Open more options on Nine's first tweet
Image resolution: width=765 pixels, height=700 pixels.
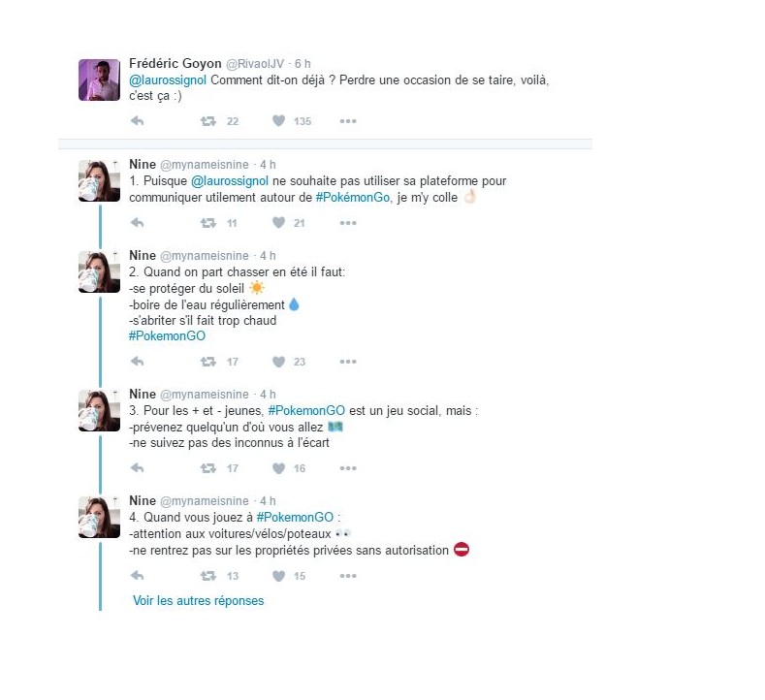click(x=348, y=223)
